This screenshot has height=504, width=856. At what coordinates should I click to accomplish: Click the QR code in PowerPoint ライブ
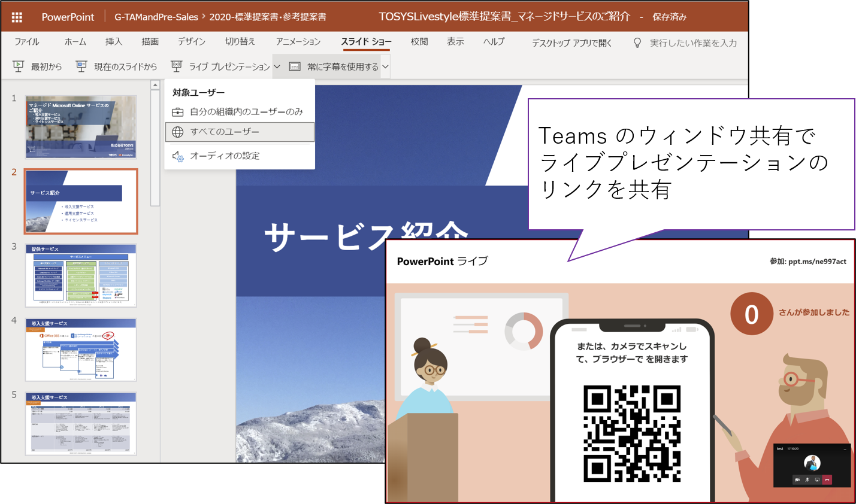632,433
